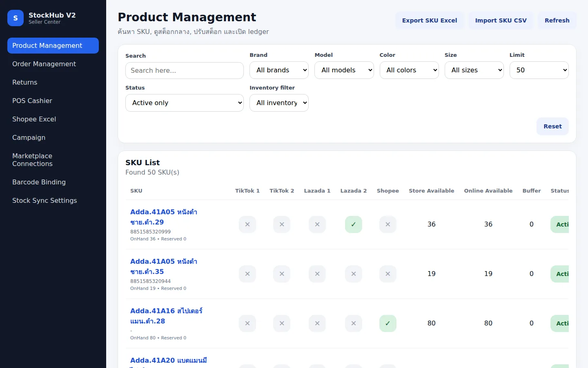This screenshot has height=368, width=588.
Task: Toggle Lazada 1 for Adda.41A05 ชาย.ดำ.29
Action: tap(317, 224)
